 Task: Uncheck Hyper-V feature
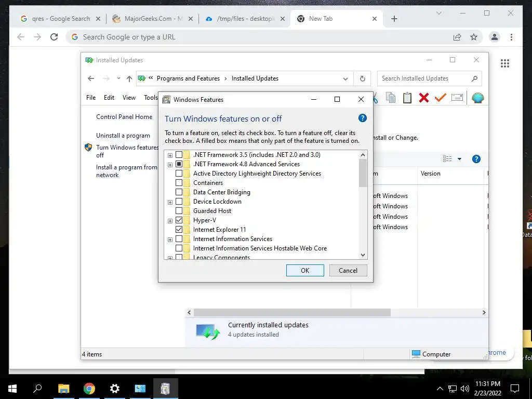(x=179, y=220)
